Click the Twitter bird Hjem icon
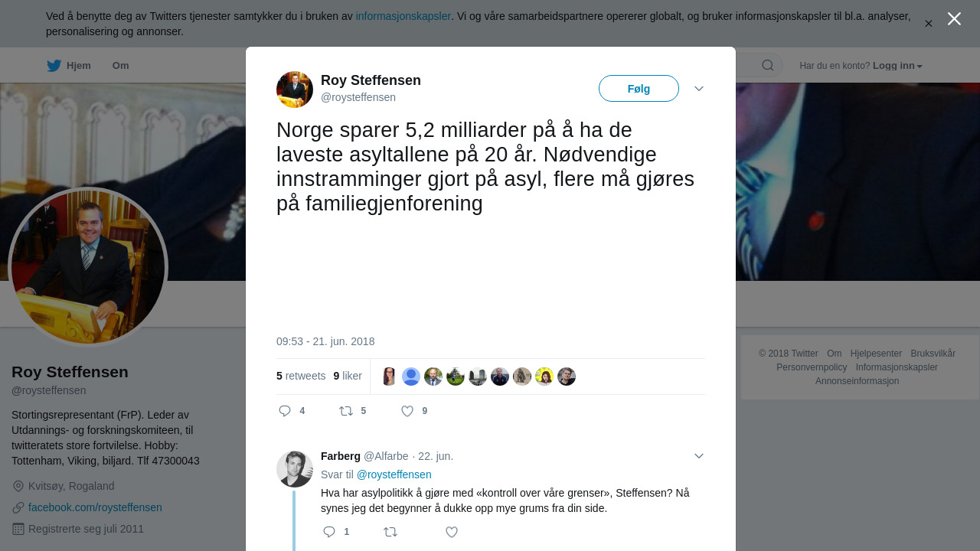This screenshot has width=980, height=551. point(54,66)
